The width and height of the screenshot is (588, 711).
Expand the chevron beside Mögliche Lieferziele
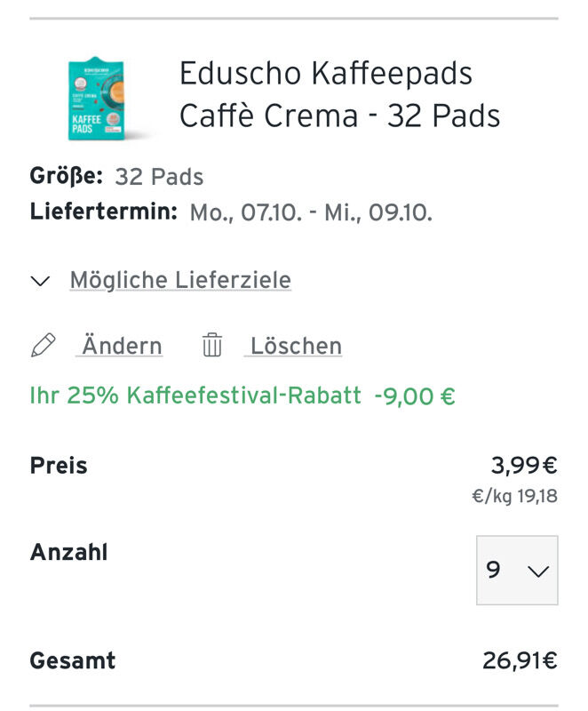coord(40,281)
